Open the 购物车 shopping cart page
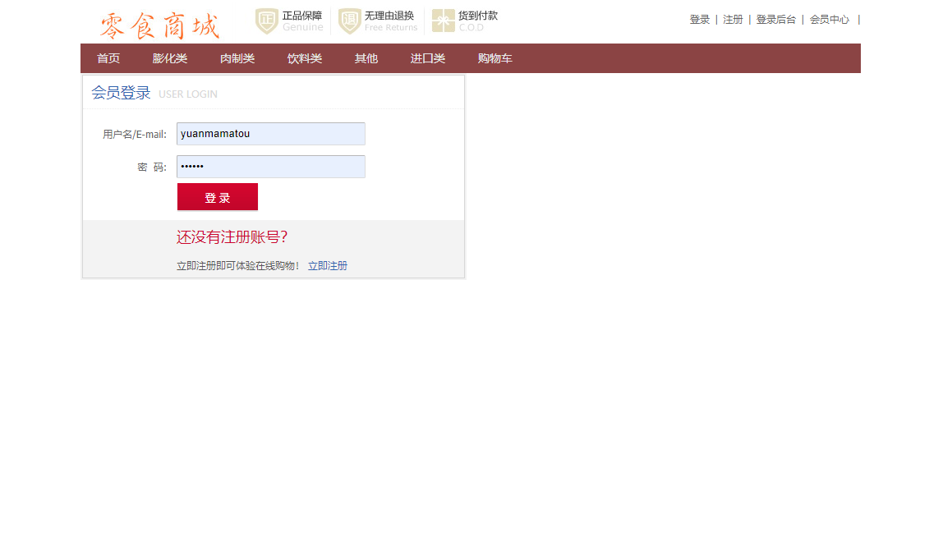Viewport: 952px width, 560px height. click(494, 57)
